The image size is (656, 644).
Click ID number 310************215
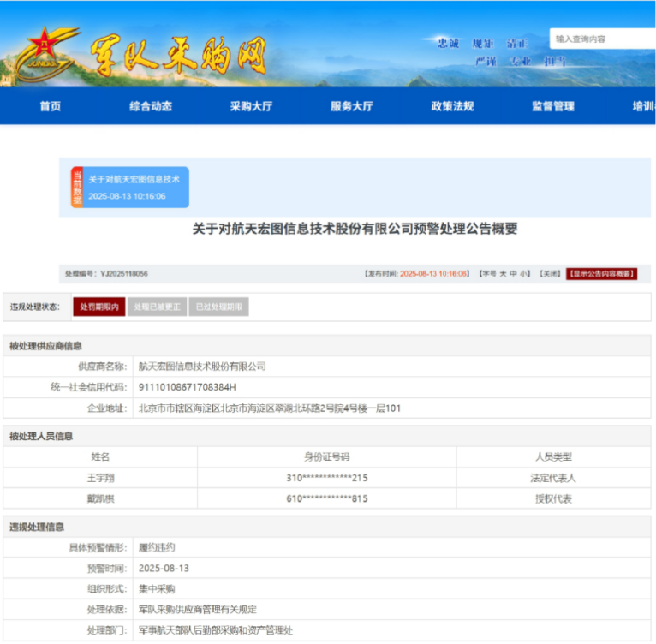[x=327, y=479]
